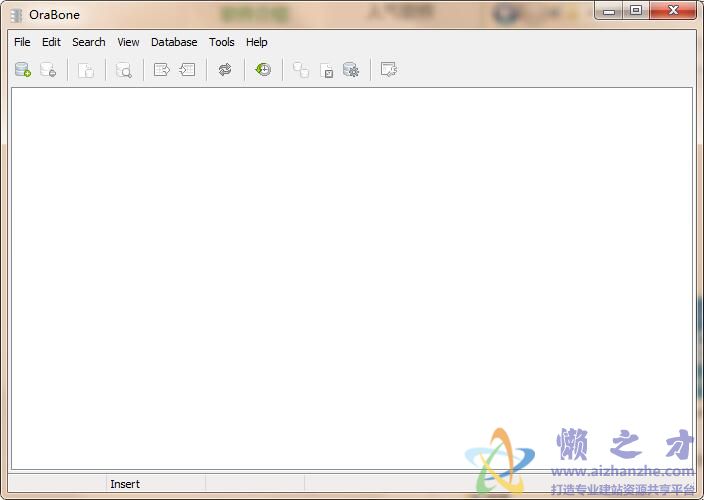Click the add database connection icon
The height and width of the screenshot is (500, 704).
23,70
